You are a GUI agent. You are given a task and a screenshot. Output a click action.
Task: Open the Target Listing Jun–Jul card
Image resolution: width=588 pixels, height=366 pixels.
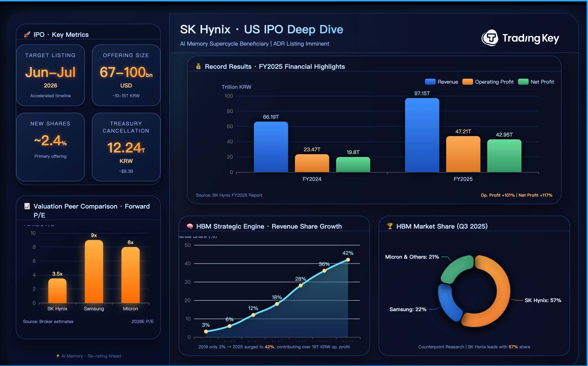click(x=50, y=75)
